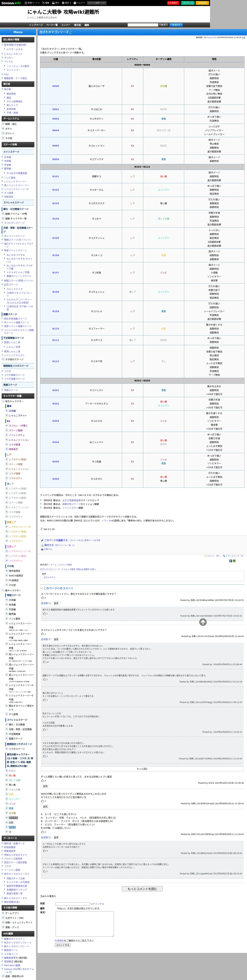Expand the 赤い敵 attribute list
The width and height of the screenshot is (247, 980).
[x=7, y=776]
